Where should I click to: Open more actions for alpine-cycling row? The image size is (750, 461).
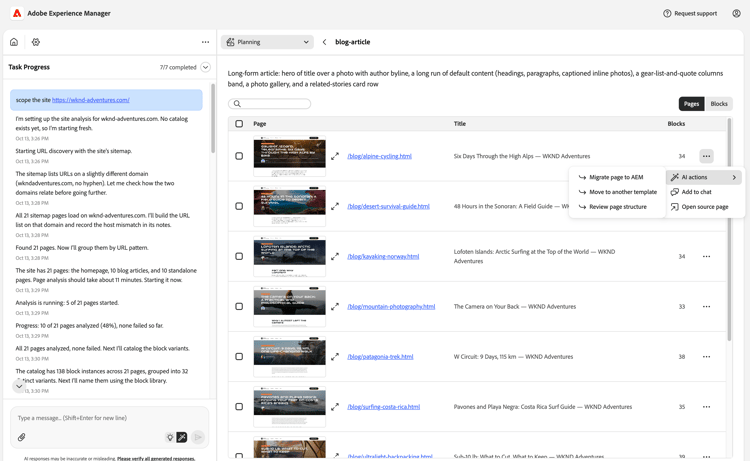706,156
